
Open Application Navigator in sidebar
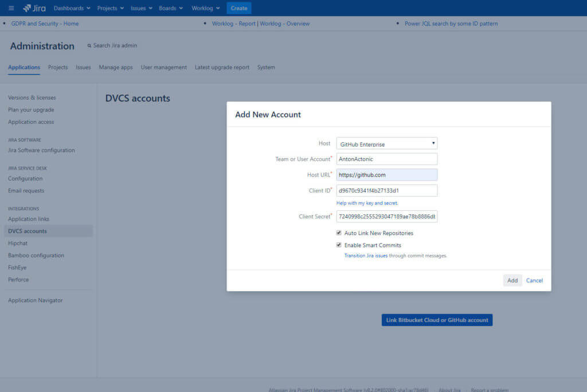(x=35, y=300)
